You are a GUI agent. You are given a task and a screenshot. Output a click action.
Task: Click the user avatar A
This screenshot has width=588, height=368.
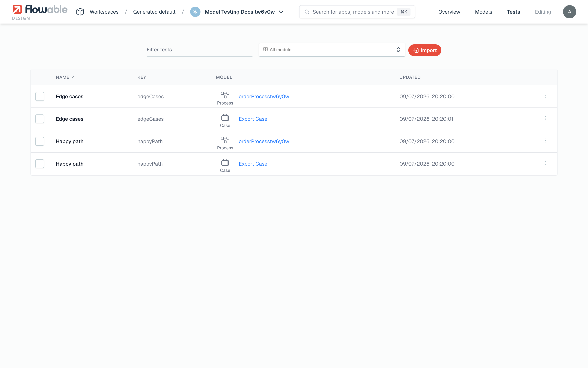pos(569,12)
